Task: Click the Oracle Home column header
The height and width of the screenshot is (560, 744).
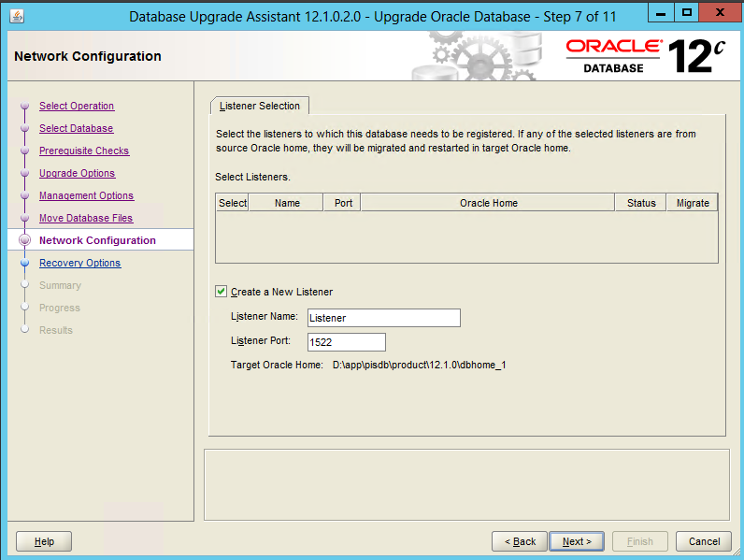Action: point(488,203)
